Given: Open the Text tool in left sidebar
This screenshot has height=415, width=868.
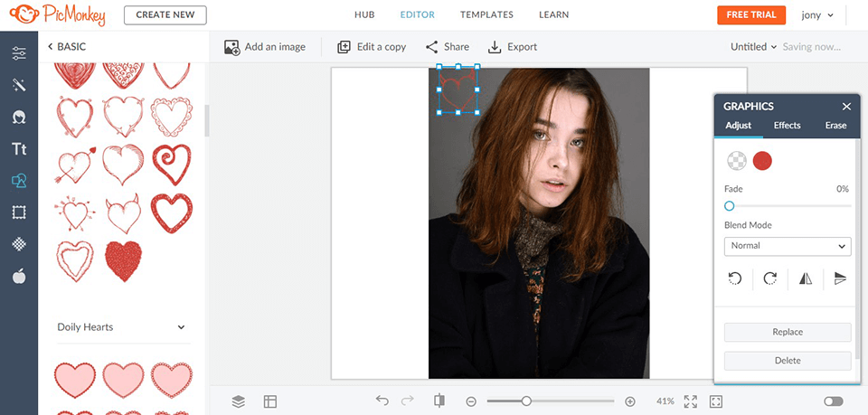Looking at the screenshot, I should [x=19, y=149].
